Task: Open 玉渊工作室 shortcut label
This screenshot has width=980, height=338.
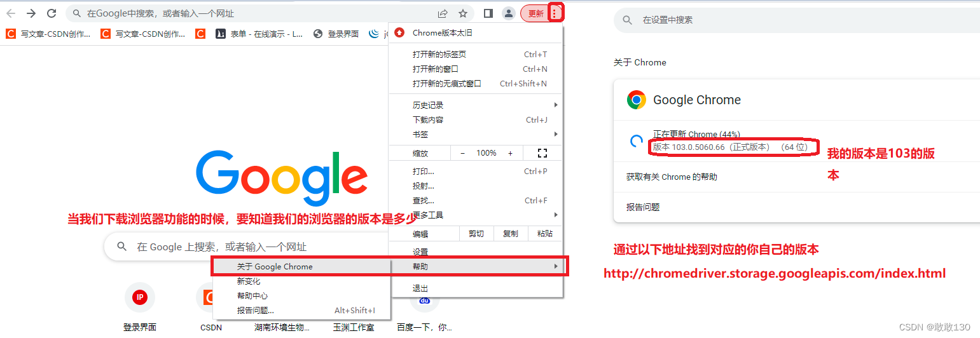Action: [354, 327]
